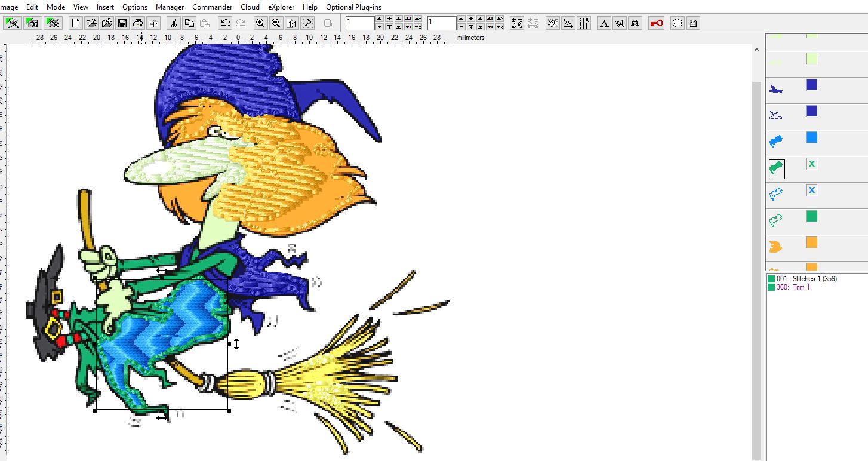The image size is (868, 461).
Task: Click the Save floppy disk icon
Action: (x=122, y=23)
